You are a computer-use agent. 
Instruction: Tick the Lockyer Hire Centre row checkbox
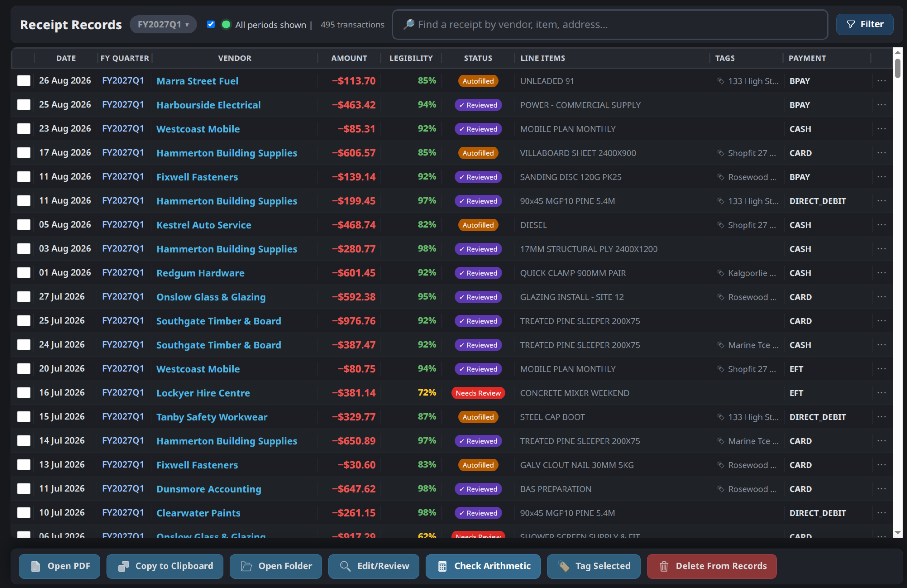pos(24,393)
